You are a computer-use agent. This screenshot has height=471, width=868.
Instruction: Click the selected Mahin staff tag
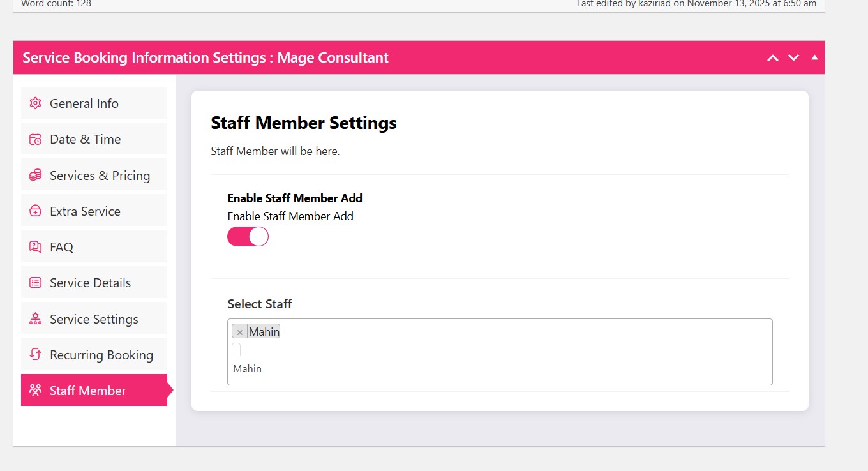pyautogui.click(x=264, y=332)
